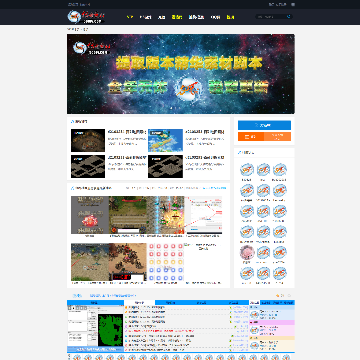Open the large galaxy banner image

point(181,74)
